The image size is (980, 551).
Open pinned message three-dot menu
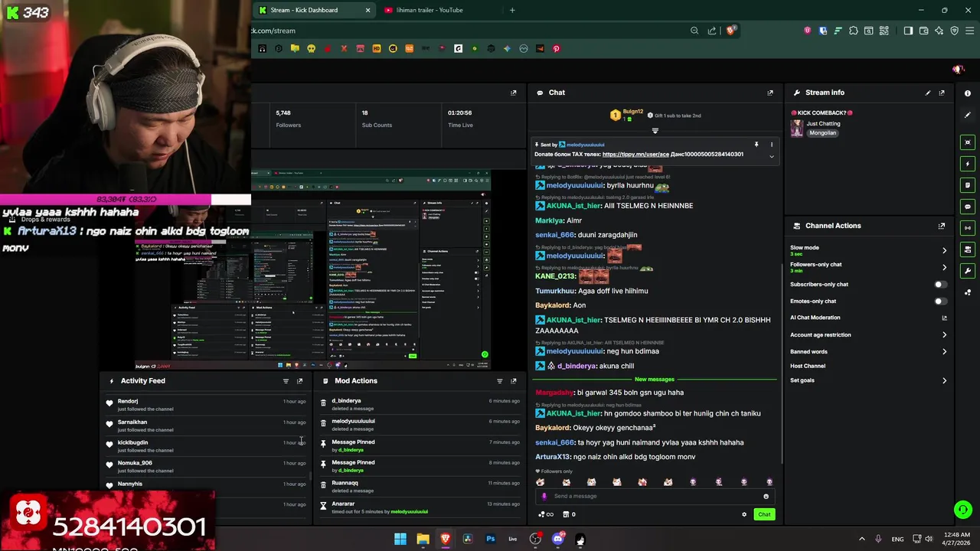click(771, 145)
